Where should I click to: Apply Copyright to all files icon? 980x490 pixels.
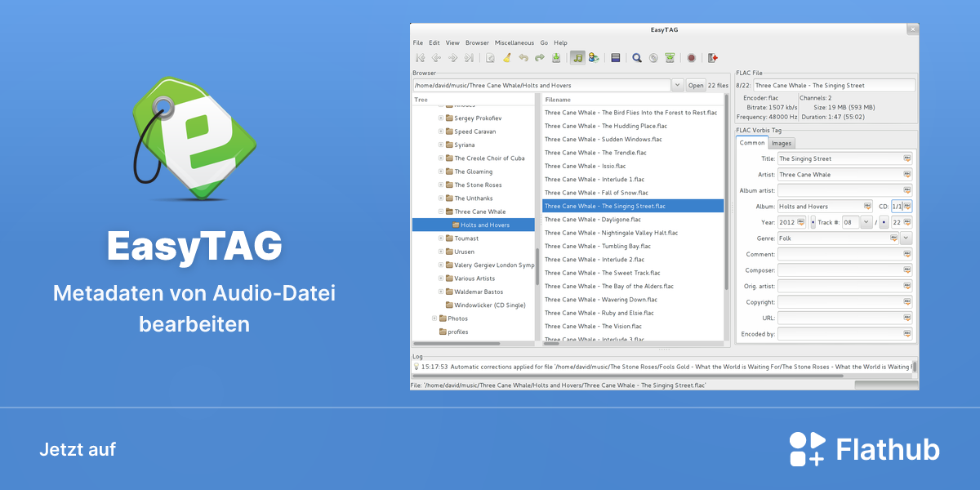[906, 302]
